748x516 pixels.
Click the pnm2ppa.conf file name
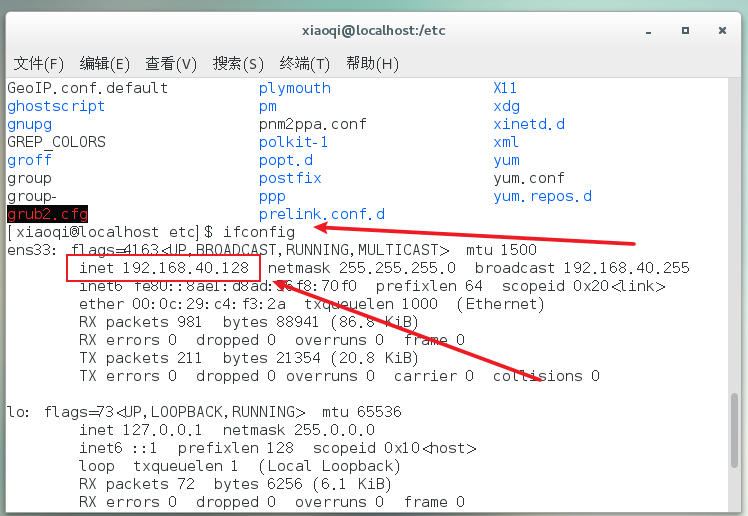point(312,124)
